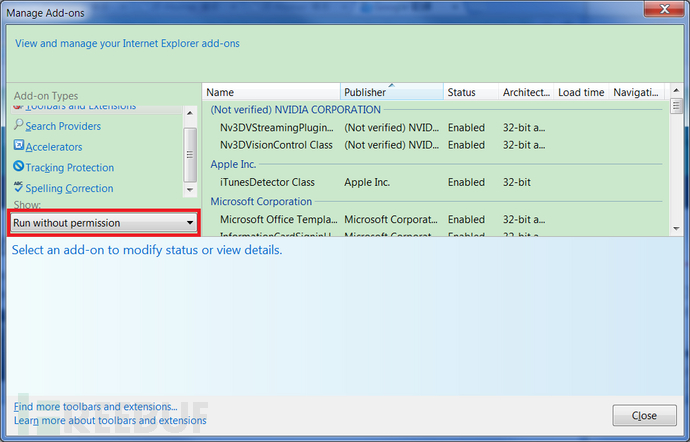690x442 pixels.
Task: Choose Tracking Protection add-on type
Action: pyautogui.click(x=70, y=168)
